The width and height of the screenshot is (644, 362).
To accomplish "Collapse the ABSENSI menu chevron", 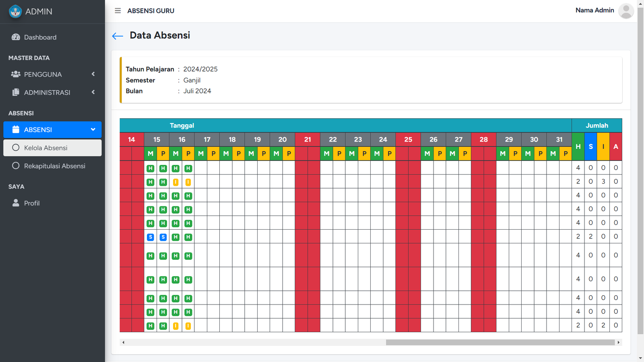I will click(x=93, y=130).
